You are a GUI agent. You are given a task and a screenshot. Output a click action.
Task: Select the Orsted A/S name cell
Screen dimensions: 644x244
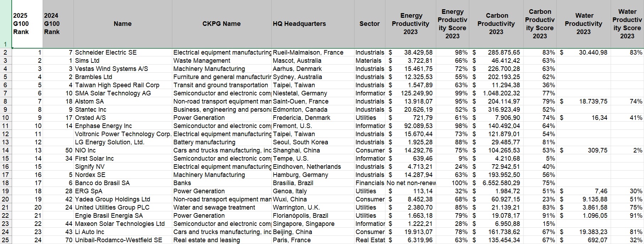pos(123,118)
